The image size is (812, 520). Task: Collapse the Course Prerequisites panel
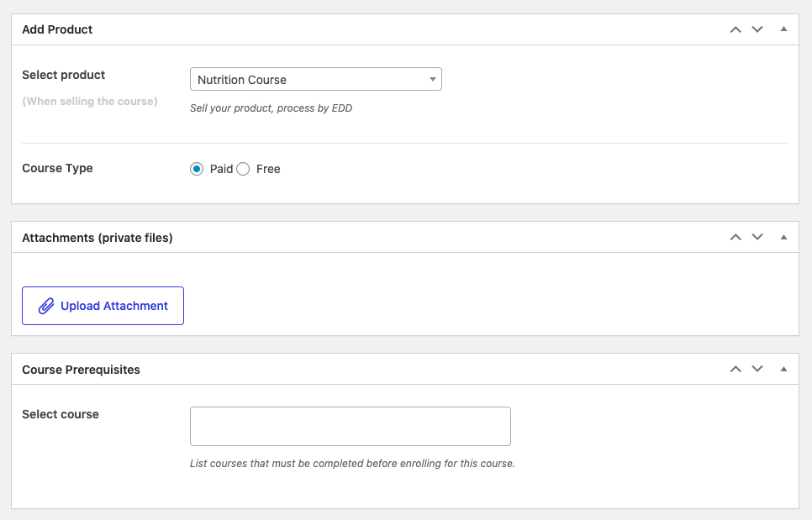point(783,369)
